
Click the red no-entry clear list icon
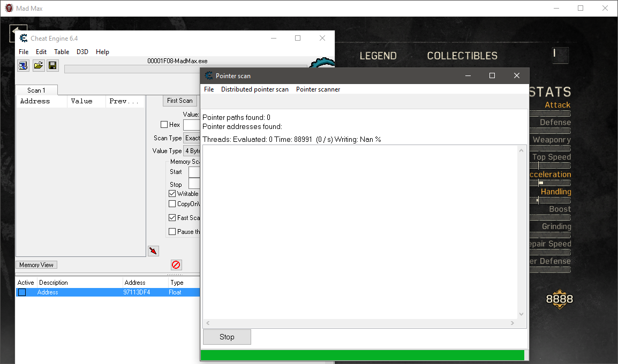click(x=176, y=265)
